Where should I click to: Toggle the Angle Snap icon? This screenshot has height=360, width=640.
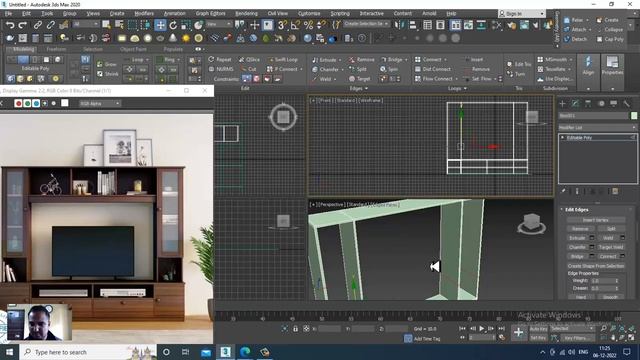point(295,25)
